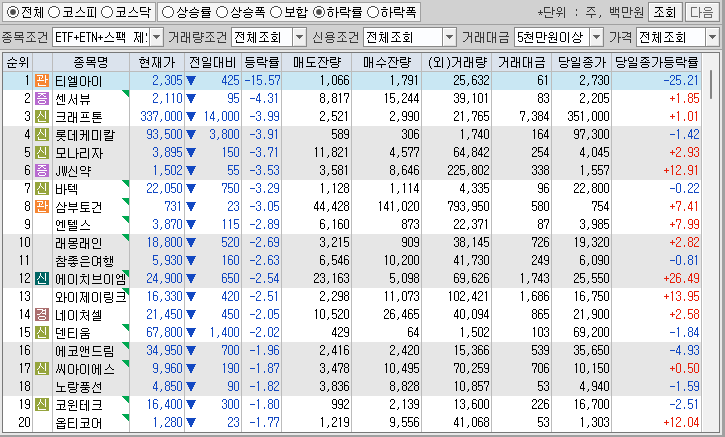This screenshot has width=725, height=437.
Task: Select stock name 노랑풍선
Action: click(78, 387)
